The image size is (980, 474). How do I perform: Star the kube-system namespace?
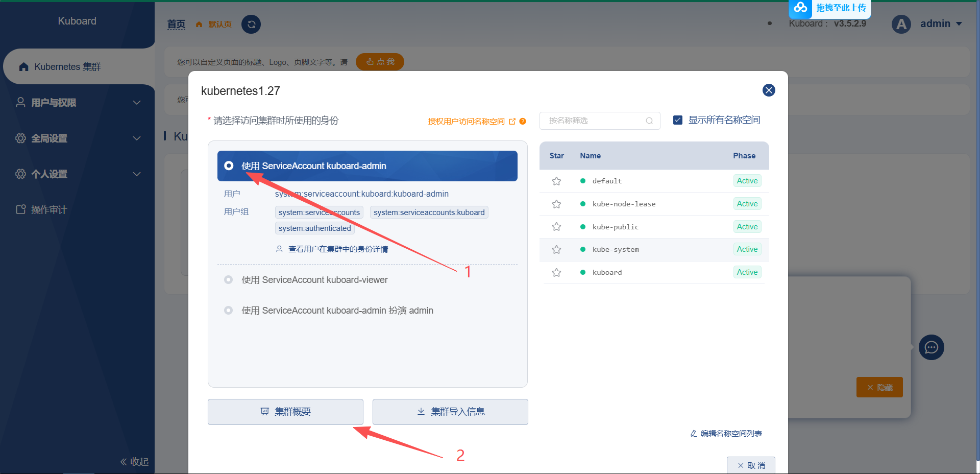pyautogui.click(x=556, y=249)
